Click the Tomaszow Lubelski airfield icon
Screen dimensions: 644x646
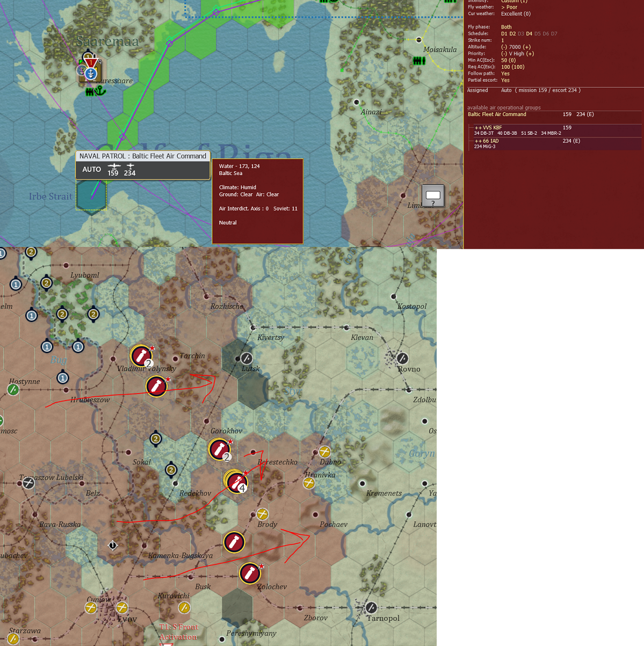(28, 483)
